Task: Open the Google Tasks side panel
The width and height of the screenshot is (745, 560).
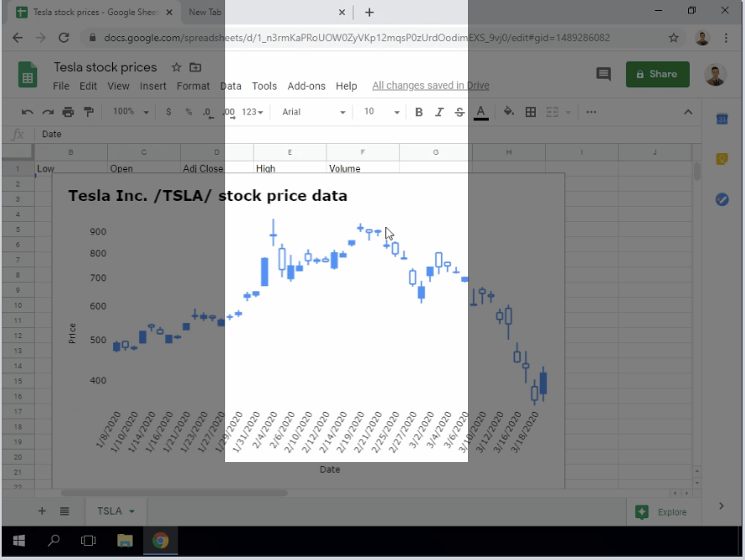Action: click(722, 199)
